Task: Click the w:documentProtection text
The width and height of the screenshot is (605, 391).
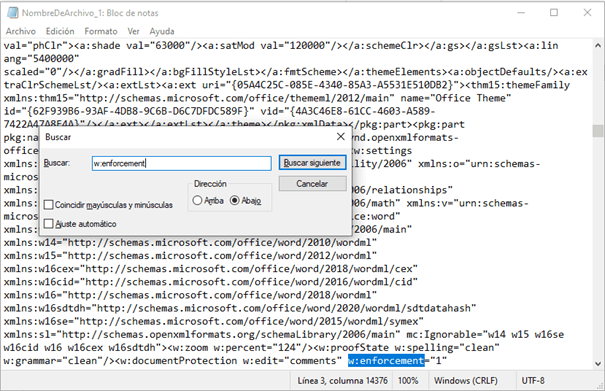Action: [x=179, y=361]
